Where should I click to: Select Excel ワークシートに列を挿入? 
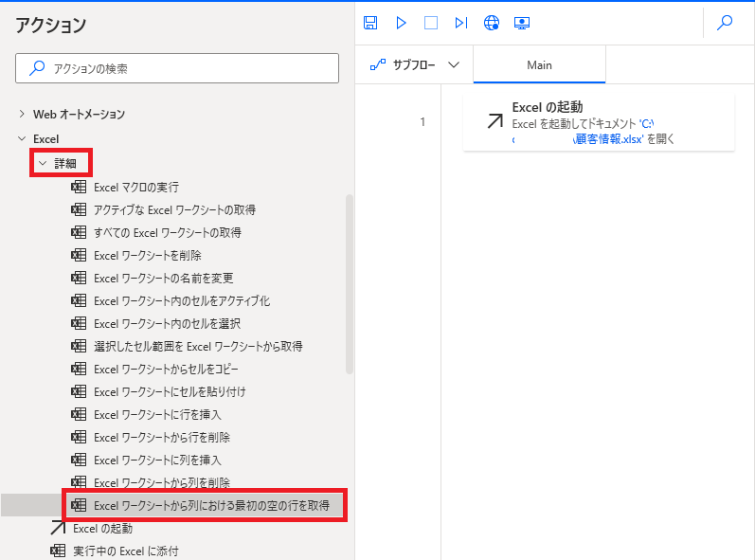157,460
